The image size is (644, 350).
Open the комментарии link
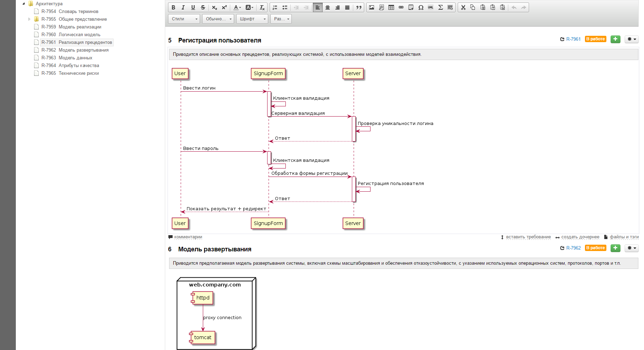[x=188, y=237]
